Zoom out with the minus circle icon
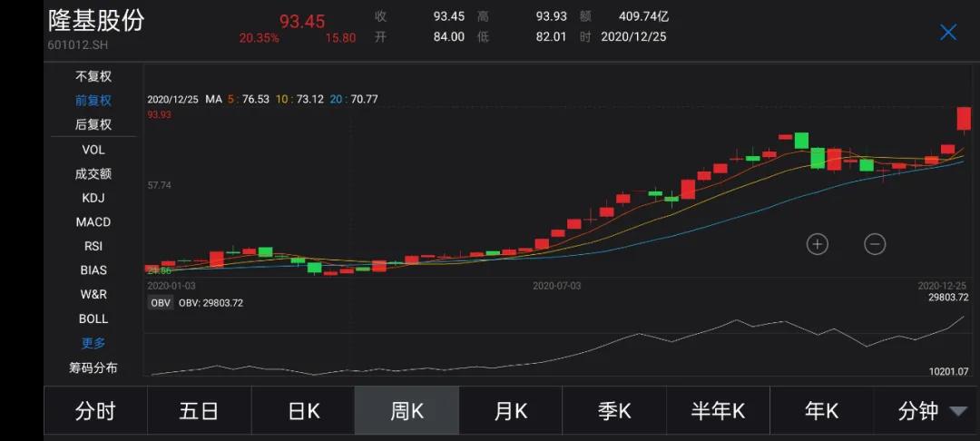980x441 pixels. tap(875, 243)
